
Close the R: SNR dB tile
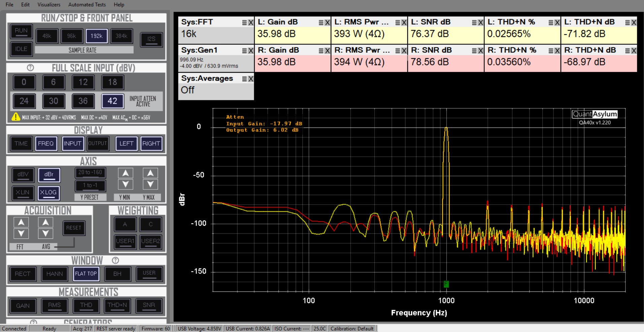tap(480, 51)
